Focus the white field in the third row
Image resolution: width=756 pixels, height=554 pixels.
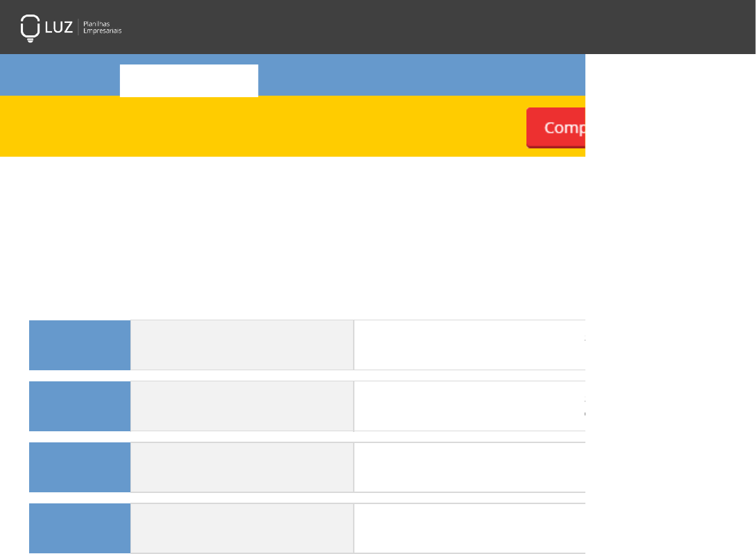[x=469, y=467]
